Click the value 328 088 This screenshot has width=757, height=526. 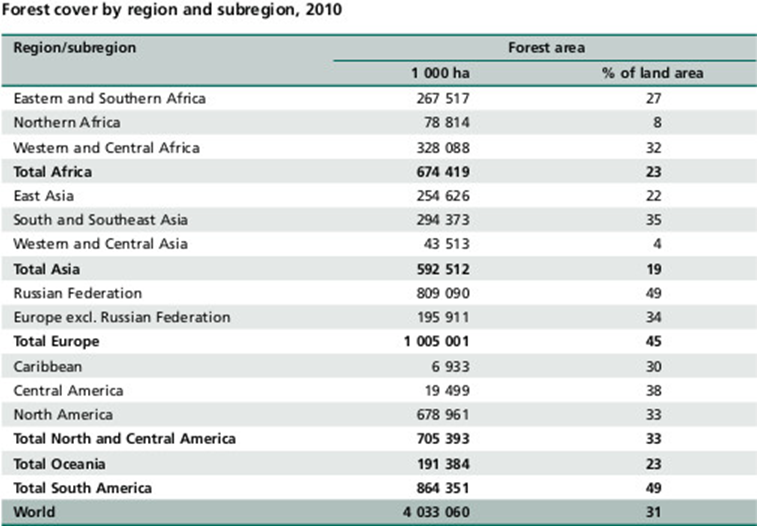(443, 148)
